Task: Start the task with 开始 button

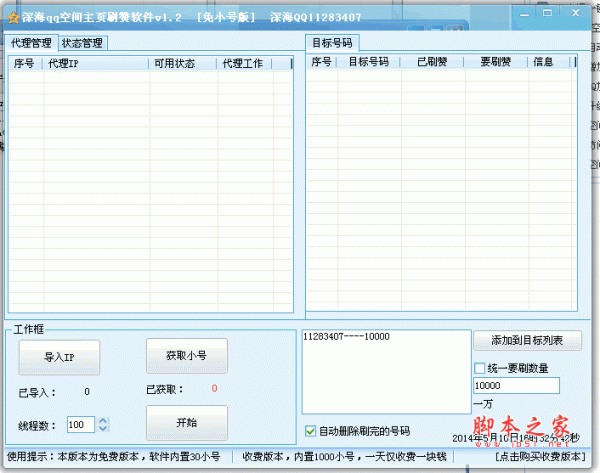Action: click(x=187, y=423)
